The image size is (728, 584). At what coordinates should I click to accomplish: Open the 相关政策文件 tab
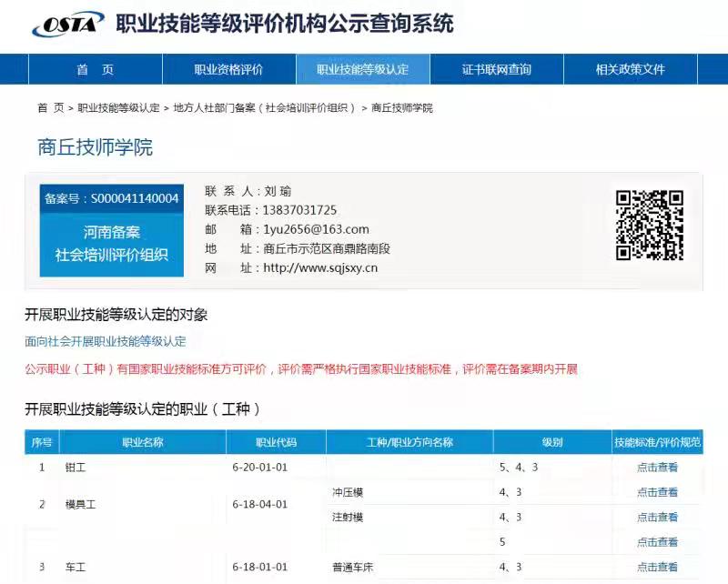click(x=631, y=69)
